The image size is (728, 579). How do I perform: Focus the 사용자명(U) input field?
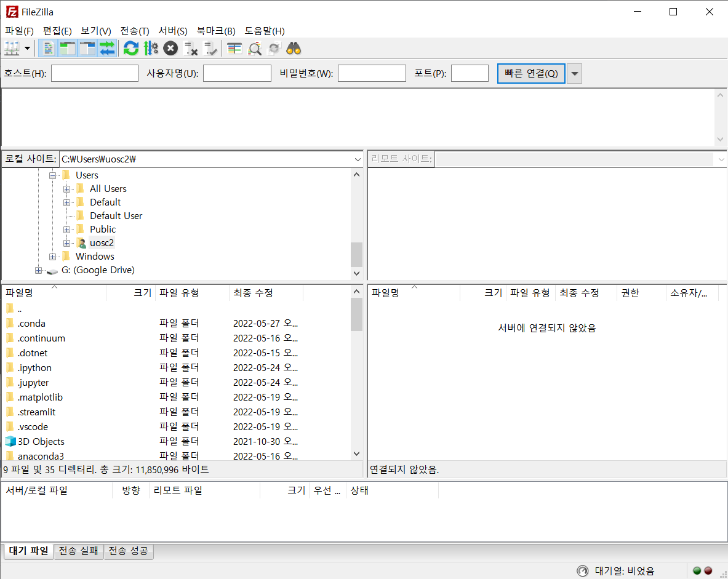(238, 73)
